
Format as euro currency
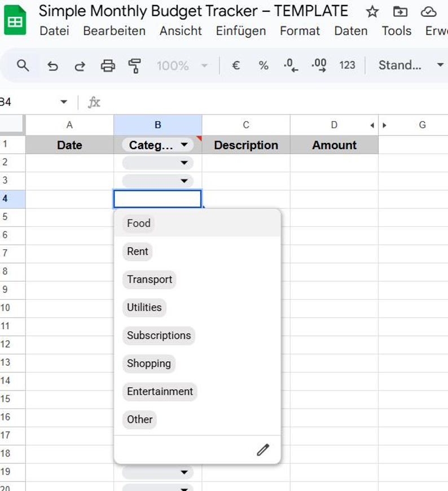point(235,65)
